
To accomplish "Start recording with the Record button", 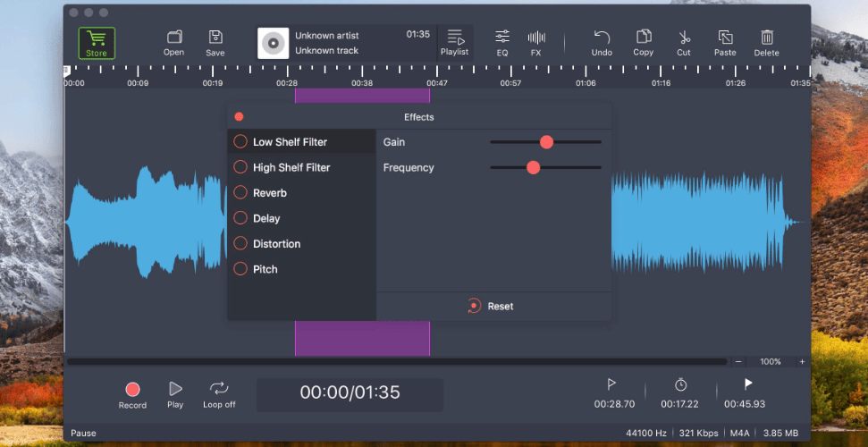I will 133,395.
